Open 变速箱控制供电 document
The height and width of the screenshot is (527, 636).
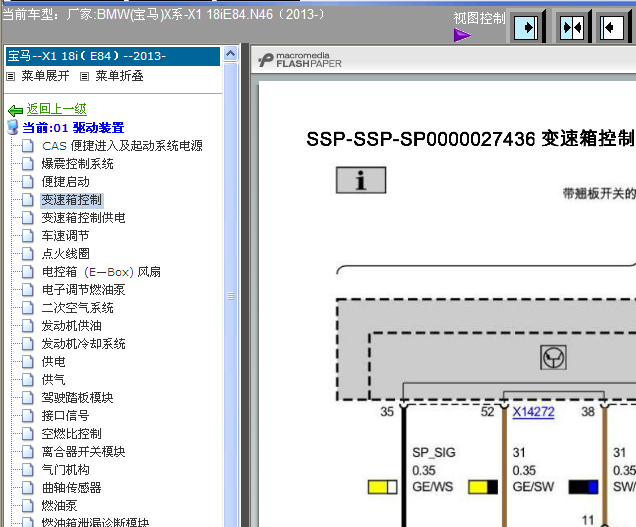click(x=84, y=218)
